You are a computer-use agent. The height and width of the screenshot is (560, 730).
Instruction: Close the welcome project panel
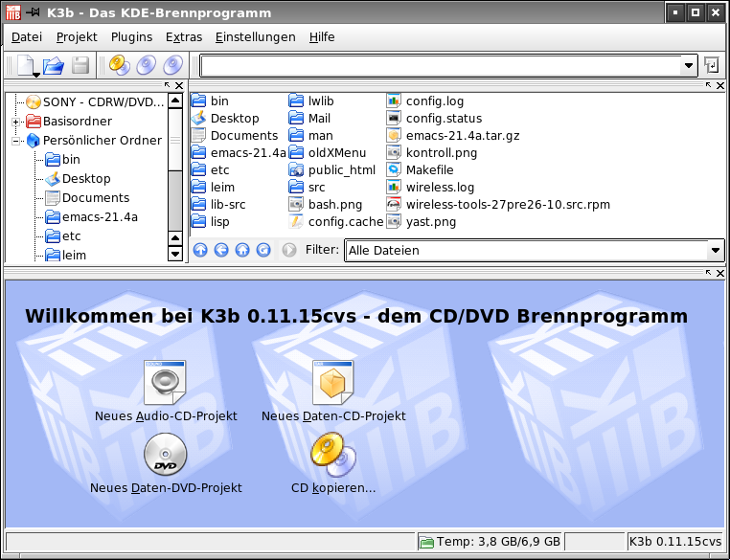(x=720, y=273)
